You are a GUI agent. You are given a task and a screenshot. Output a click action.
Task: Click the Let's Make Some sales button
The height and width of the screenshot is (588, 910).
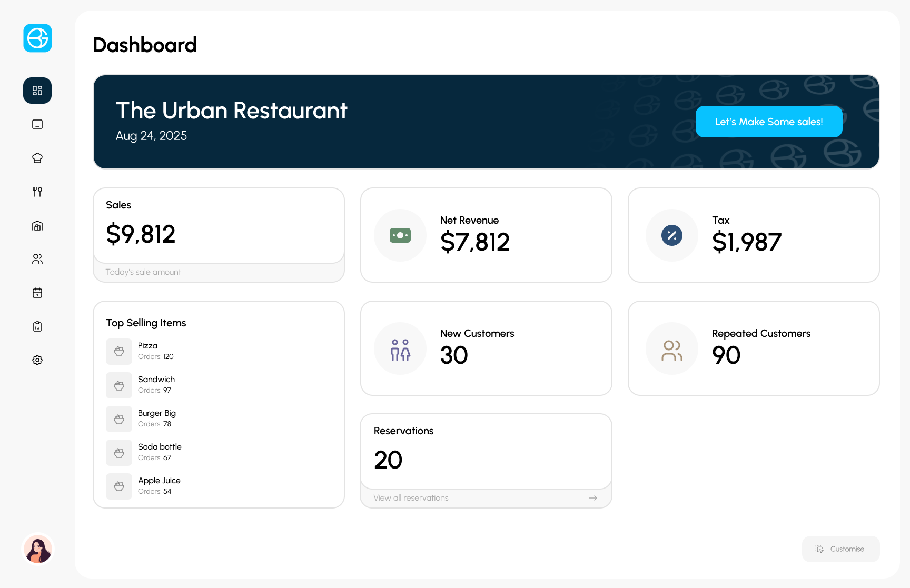click(x=768, y=122)
